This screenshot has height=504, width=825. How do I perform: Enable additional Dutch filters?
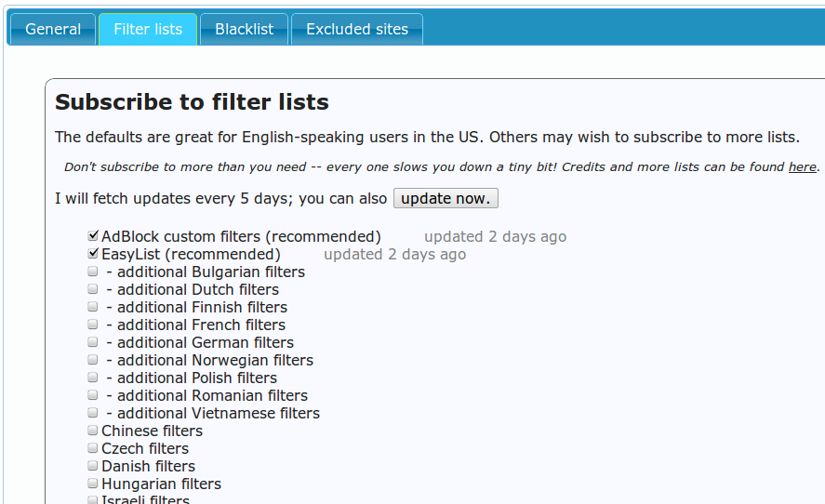pyautogui.click(x=93, y=289)
